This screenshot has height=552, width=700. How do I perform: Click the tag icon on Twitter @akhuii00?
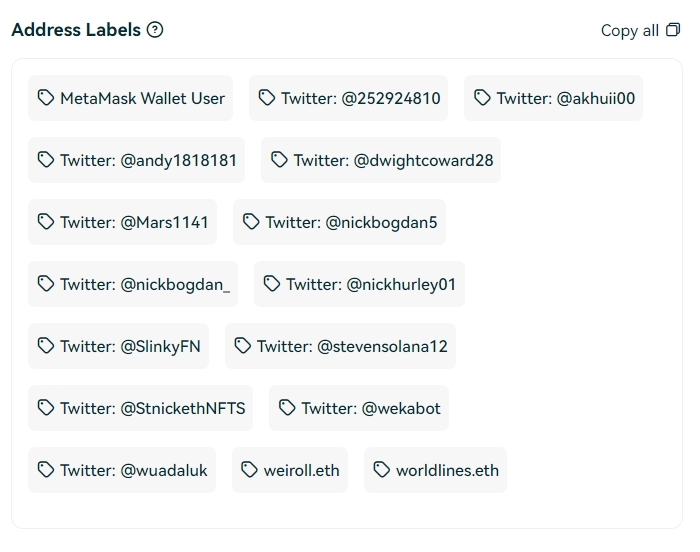pyautogui.click(x=482, y=98)
